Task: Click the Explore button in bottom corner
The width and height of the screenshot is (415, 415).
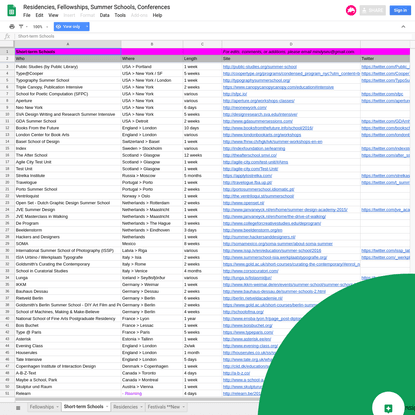Action: tap(388, 408)
